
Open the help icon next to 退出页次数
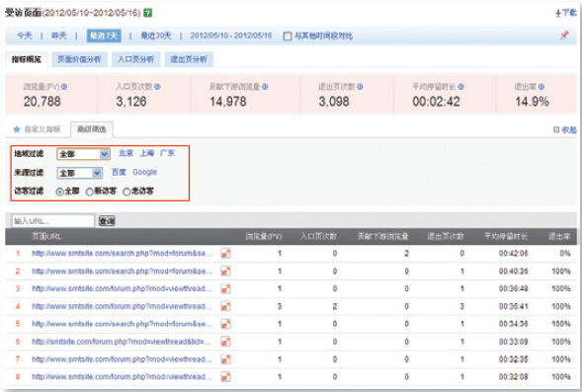(x=360, y=87)
